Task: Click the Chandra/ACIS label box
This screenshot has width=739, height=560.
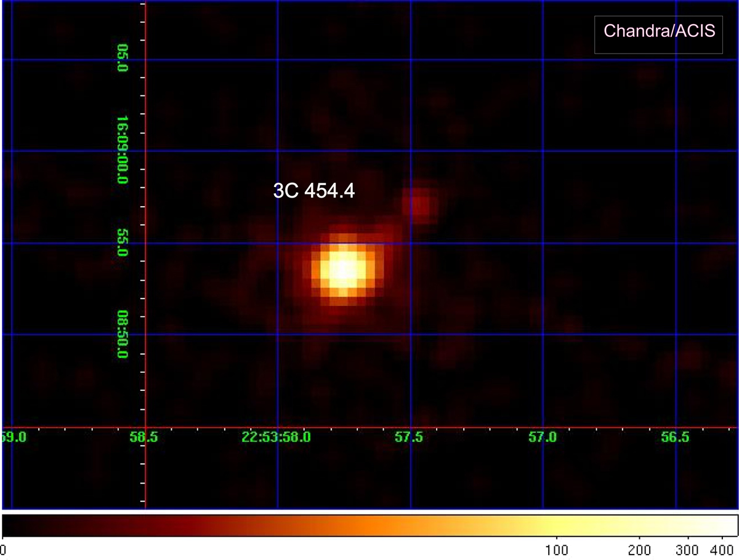Action: 658,31
